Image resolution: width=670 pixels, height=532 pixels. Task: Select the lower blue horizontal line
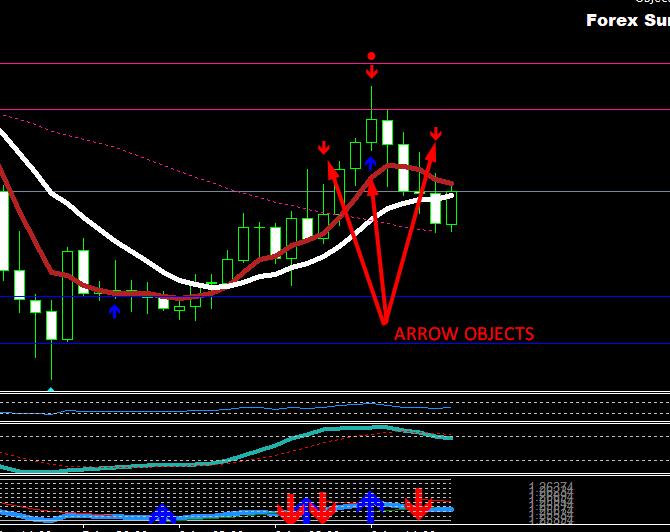click(335, 344)
